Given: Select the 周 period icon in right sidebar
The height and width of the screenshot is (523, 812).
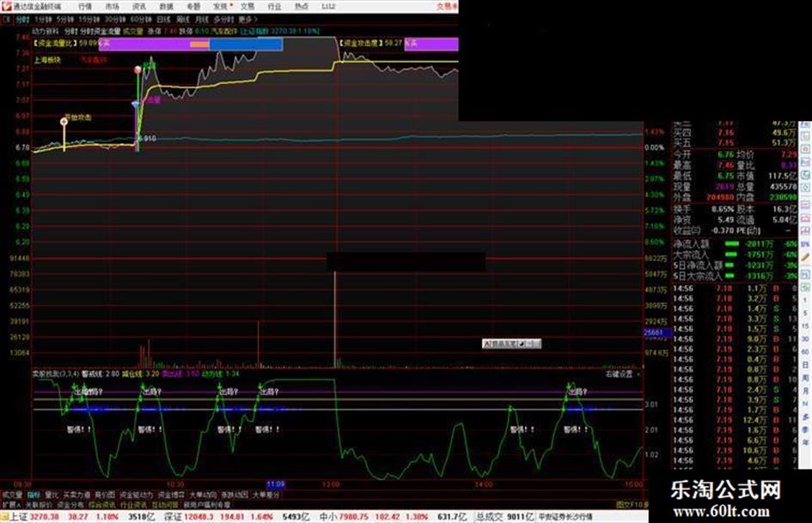Looking at the screenshot, I should pyautogui.click(x=805, y=379).
